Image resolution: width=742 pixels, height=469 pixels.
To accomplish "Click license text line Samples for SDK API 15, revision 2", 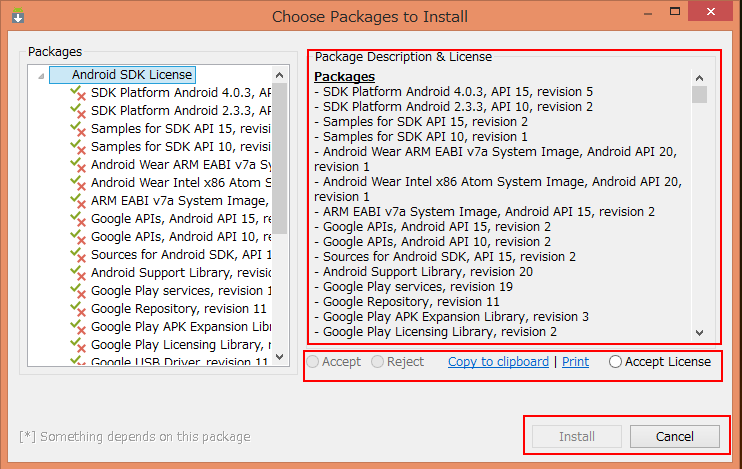I will (421, 122).
